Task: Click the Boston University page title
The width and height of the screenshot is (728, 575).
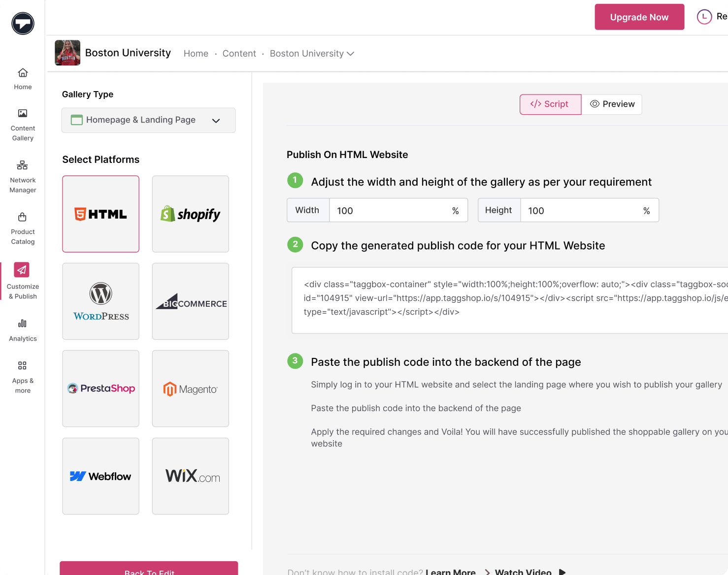Action: (x=128, y=53)
